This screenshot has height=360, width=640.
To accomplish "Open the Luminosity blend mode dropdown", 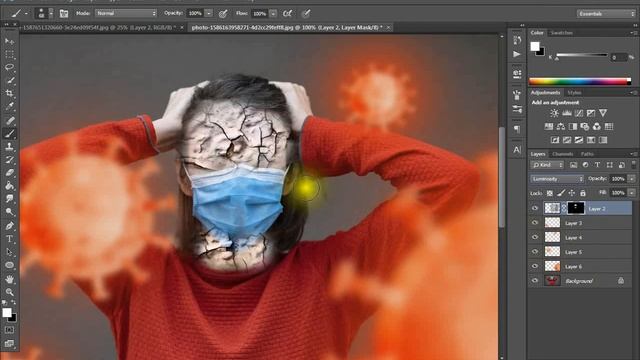I will point(557,179).
